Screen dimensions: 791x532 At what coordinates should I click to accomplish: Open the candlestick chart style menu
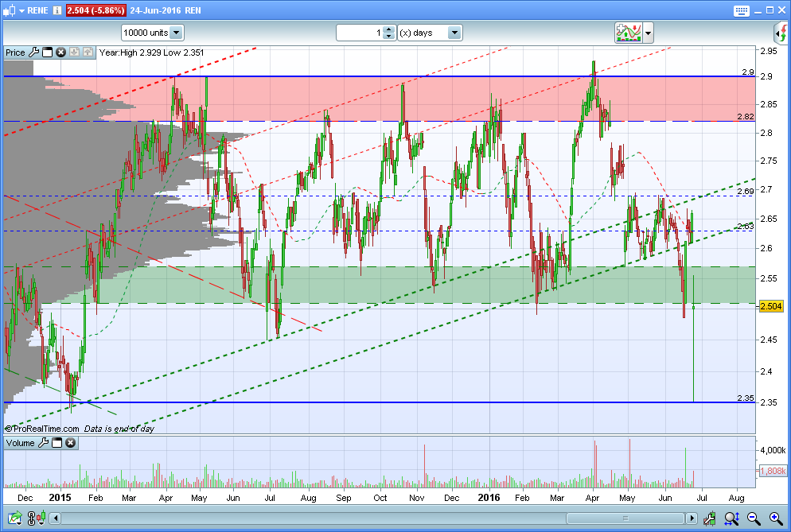point(9,10)
